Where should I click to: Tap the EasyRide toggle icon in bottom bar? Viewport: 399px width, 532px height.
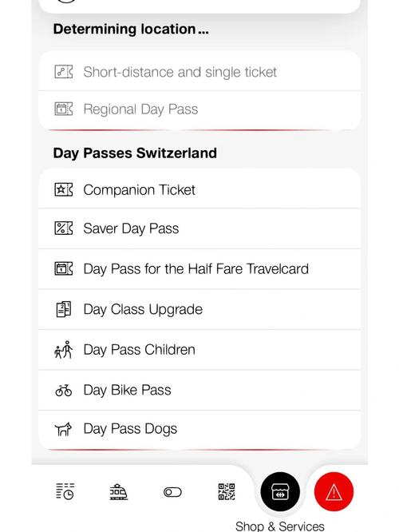[172, 492]
